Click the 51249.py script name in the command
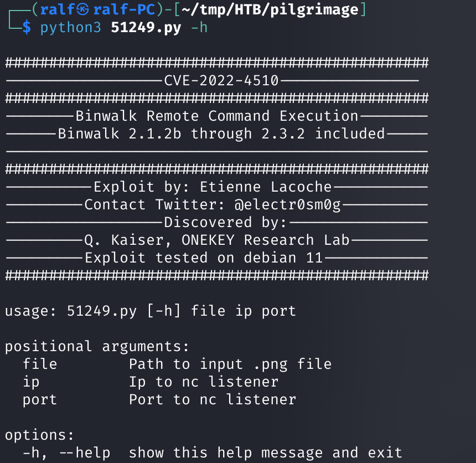 point(146,28)
